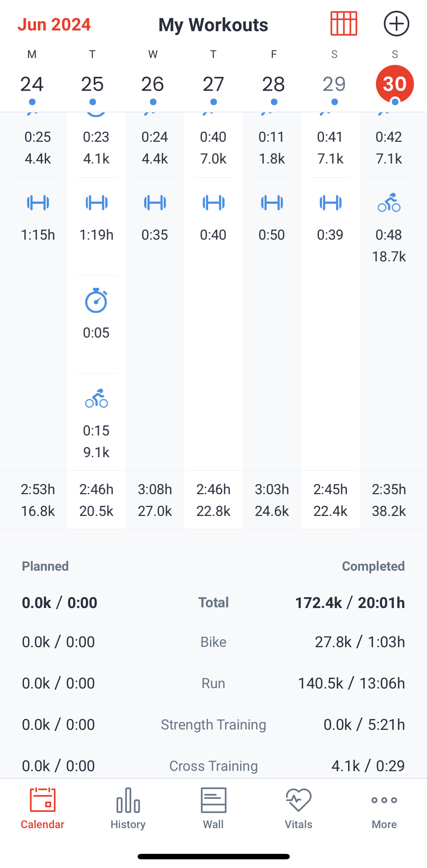Tap the add workout plus icon
This screenshot has height=868, width=427.
396,24
